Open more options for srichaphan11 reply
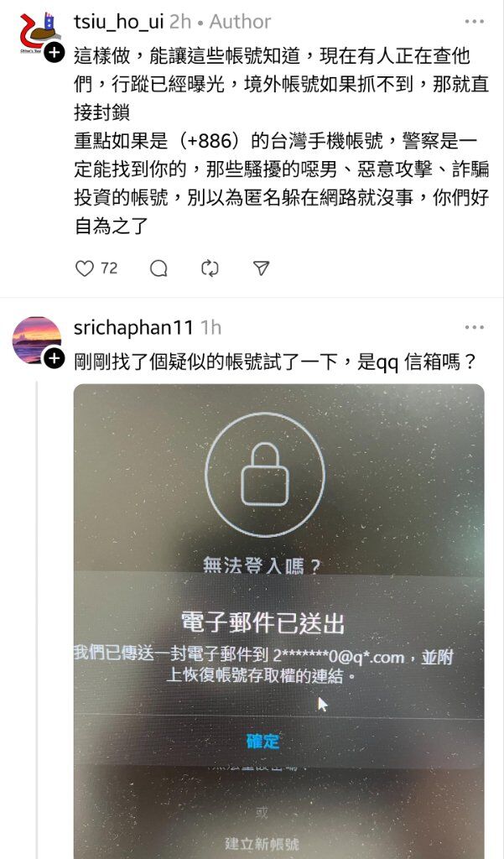This screenshot has width=504, height=859. [x=474, y=328]
